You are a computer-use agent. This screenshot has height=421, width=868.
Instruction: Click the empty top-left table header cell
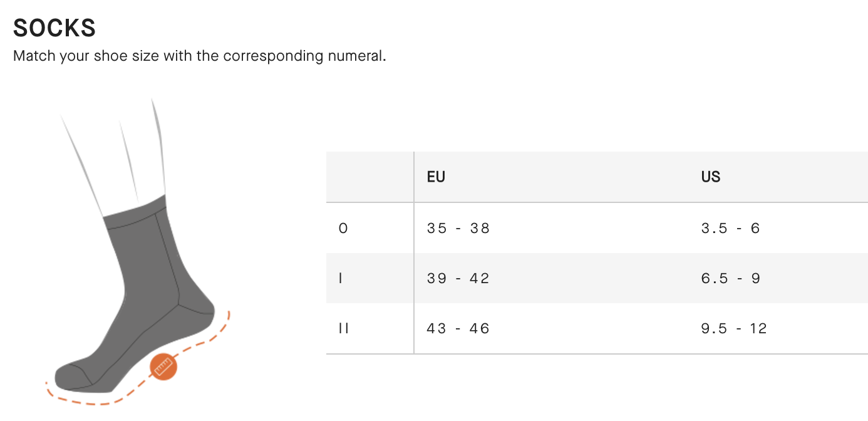point(369,177)
